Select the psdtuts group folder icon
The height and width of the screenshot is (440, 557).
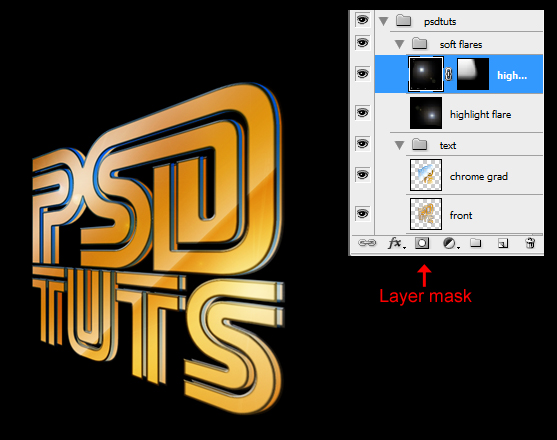(x=403, y=21)
